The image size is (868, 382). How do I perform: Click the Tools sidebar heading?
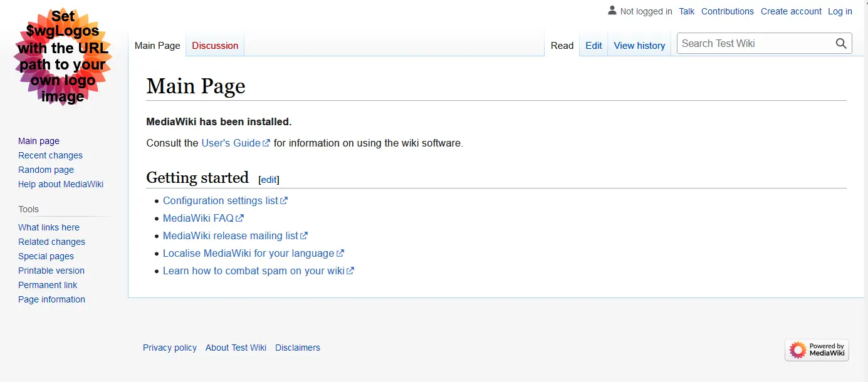(x=29, y=209)
